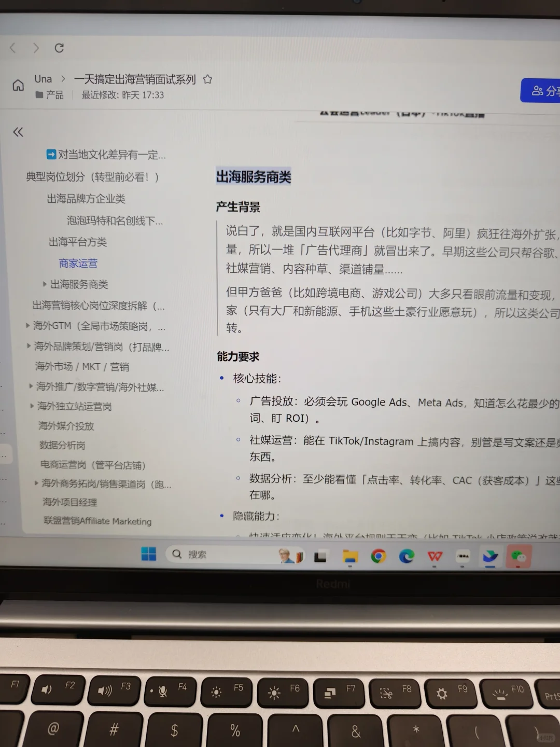Screen dimensions: 560x747
Task: Select 出海平台方类 in outline
Action: pos(78,242)
